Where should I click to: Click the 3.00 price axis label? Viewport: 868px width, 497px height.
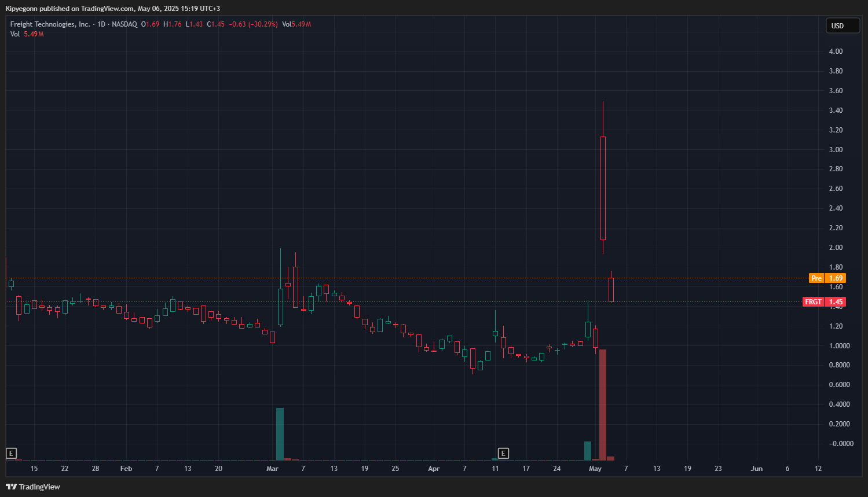[836, 150]
